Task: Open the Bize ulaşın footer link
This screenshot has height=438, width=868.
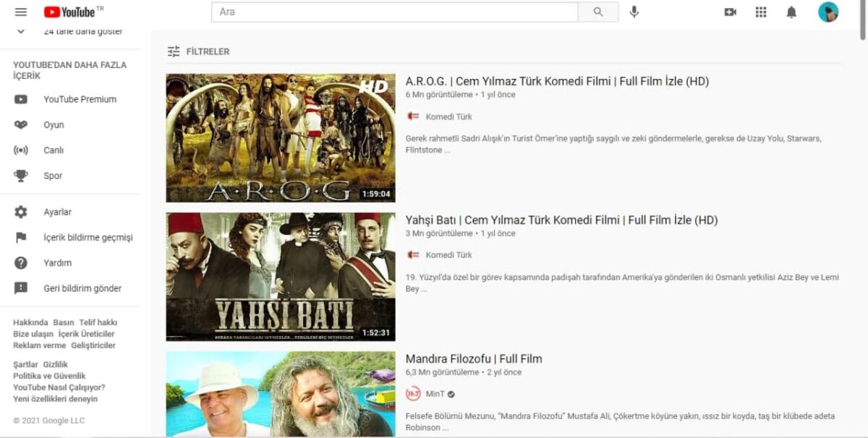Action: (33, 334)
